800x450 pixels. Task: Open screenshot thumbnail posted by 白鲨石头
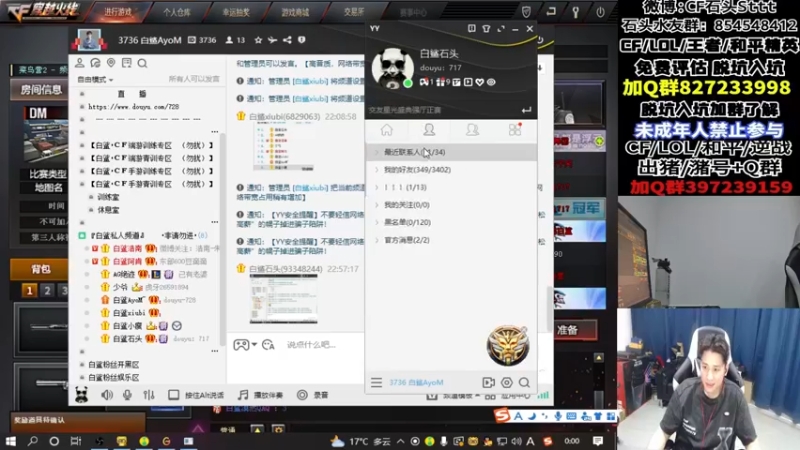283,299
